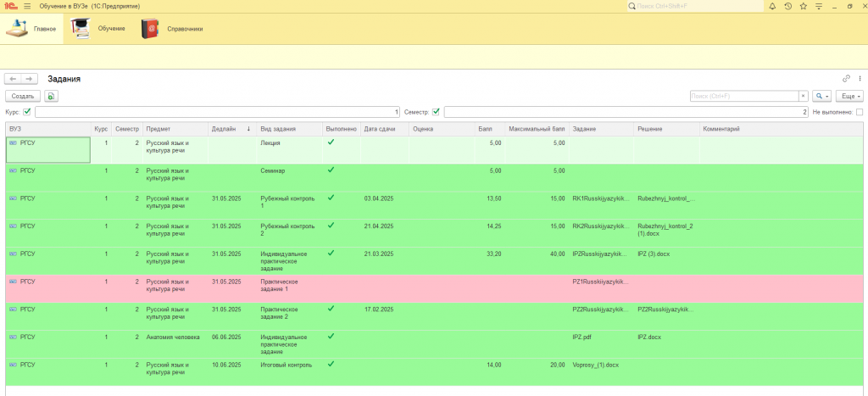Click the Выполнено column header
This screenshot has width=868, height=396.
click(342, 129)
